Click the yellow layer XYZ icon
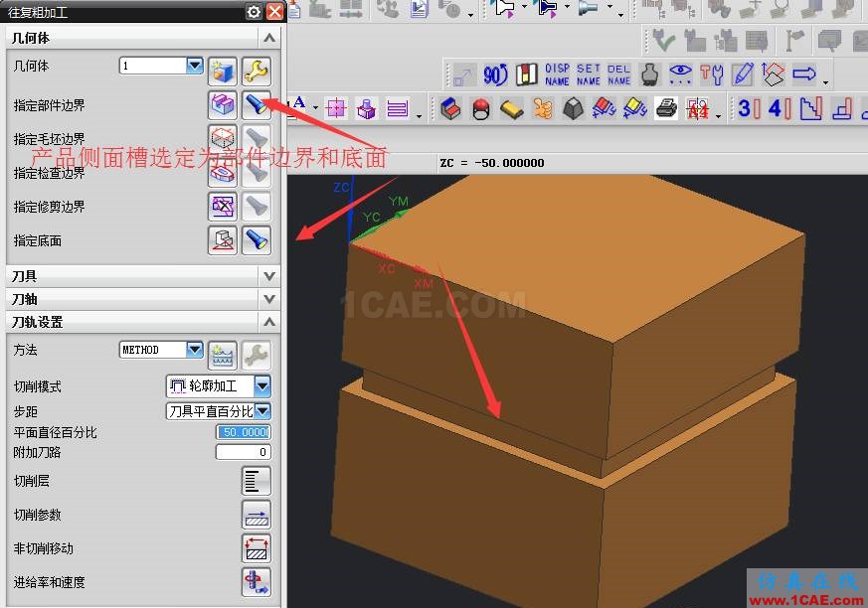The width and height of the screenshot is (868, 608). [x=635, y=108]
